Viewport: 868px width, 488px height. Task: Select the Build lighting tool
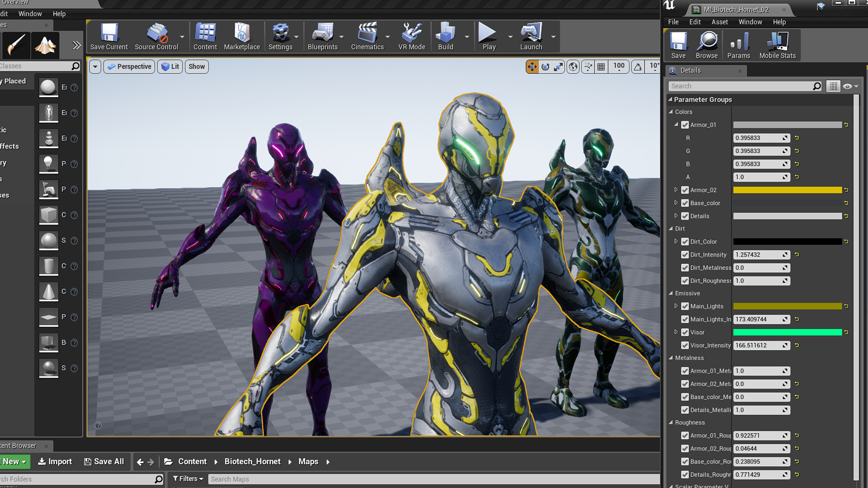(x=445, y=37)
